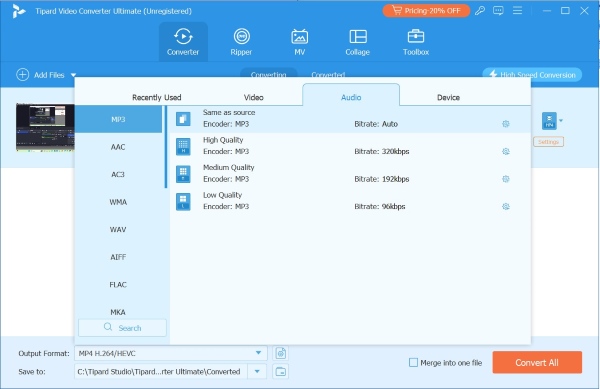Click the High Quality preset icon

coord(183,146)
